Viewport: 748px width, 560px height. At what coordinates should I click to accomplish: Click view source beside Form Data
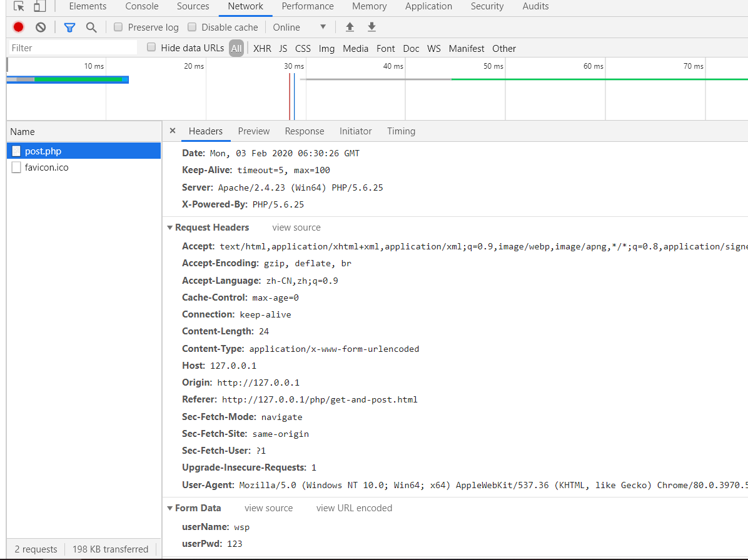[268, 509]
